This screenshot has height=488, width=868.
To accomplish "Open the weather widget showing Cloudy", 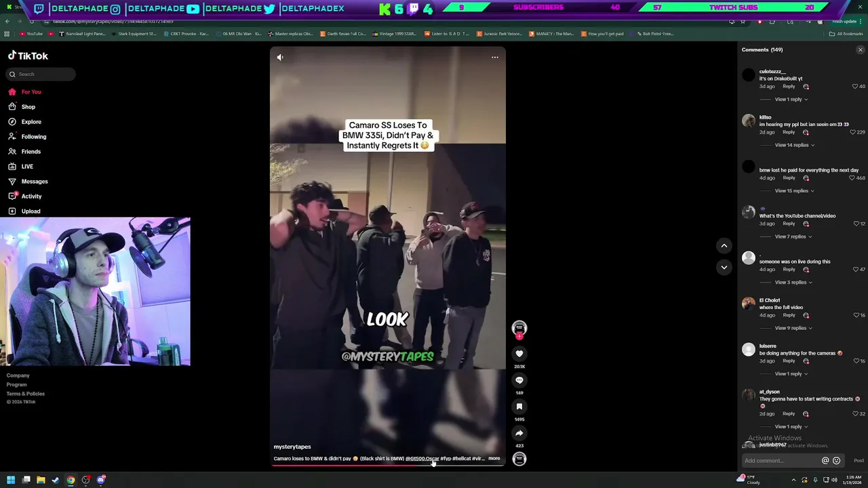I will [748, 480].
